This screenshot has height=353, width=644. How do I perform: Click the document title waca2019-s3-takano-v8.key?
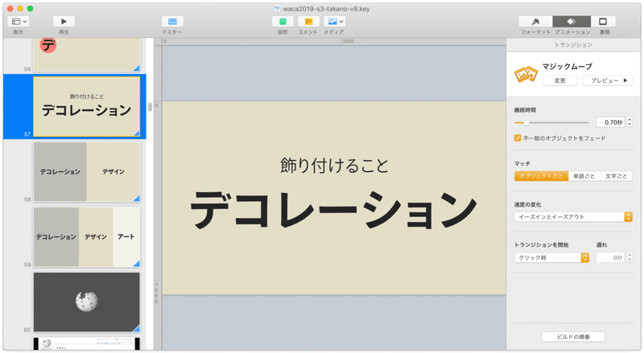pos(326,8)
